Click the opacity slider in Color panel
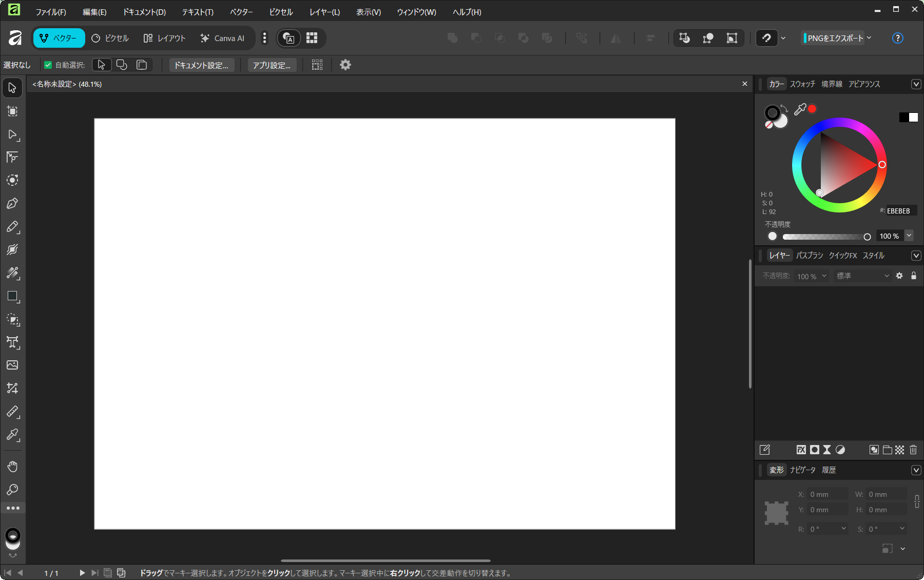This screenshot has height=580, width=924. click(x=824, y=237)
